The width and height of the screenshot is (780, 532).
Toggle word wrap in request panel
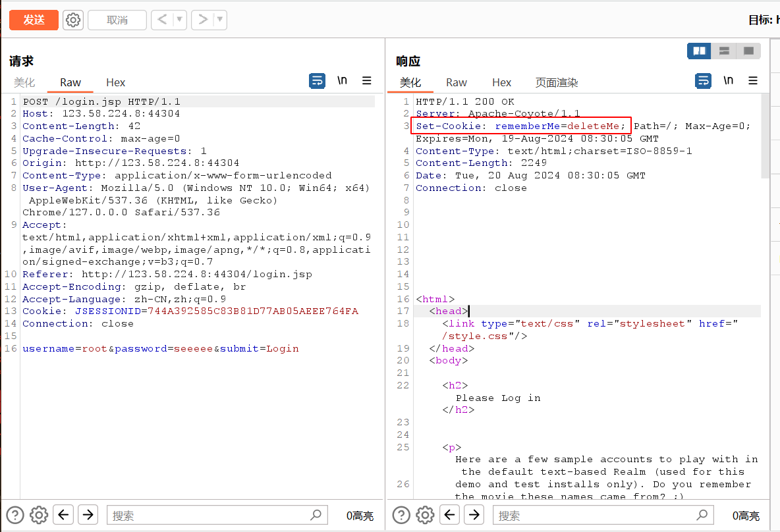click(318, 81)
